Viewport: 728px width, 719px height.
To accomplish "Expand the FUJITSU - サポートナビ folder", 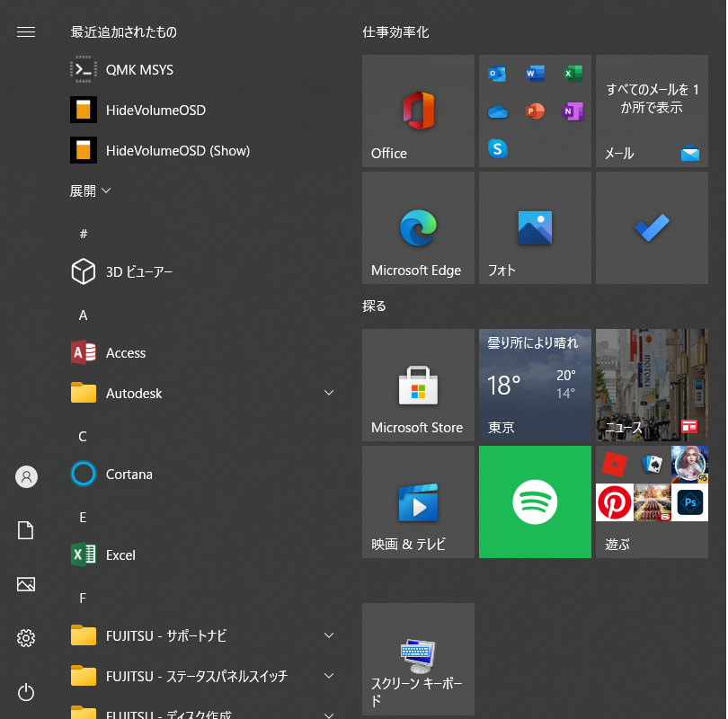I will (x=328, y=635).
